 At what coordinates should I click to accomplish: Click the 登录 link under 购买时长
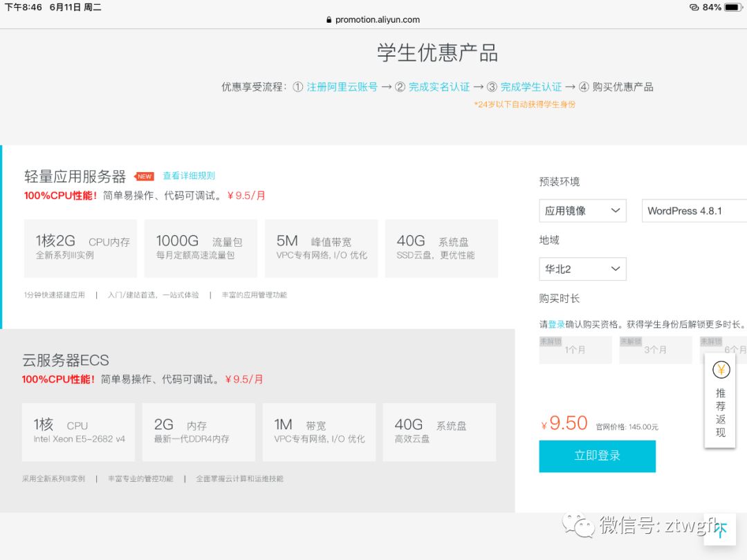click(556, 324)
